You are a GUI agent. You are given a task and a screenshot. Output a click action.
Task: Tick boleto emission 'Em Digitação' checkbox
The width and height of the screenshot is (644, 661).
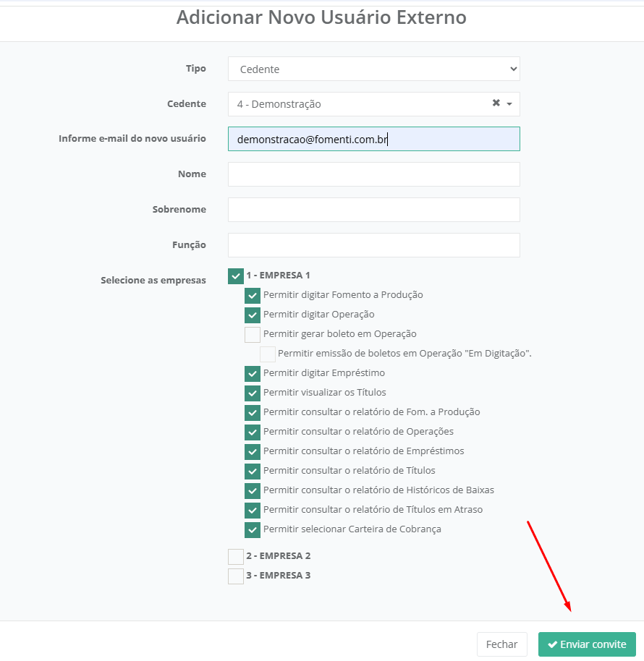268,354
